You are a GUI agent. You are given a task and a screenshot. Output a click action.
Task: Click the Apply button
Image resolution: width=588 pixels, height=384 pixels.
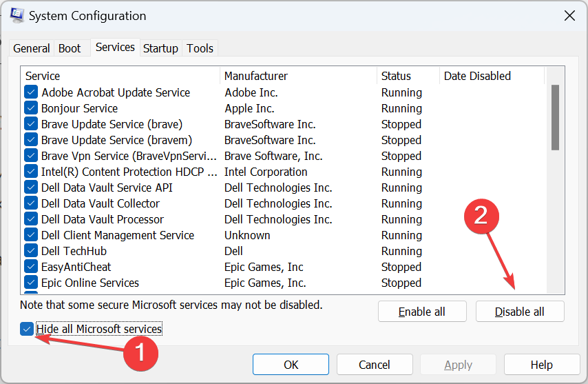pos(459,365)
